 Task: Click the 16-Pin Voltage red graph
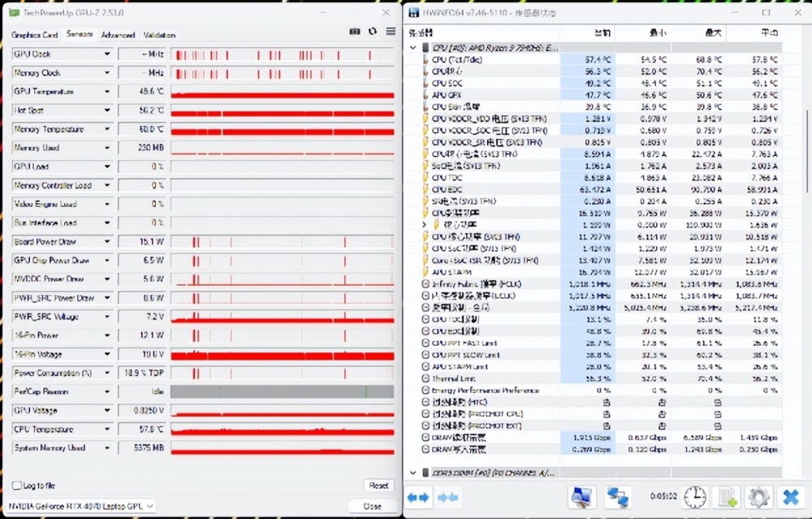click(283, 354)
